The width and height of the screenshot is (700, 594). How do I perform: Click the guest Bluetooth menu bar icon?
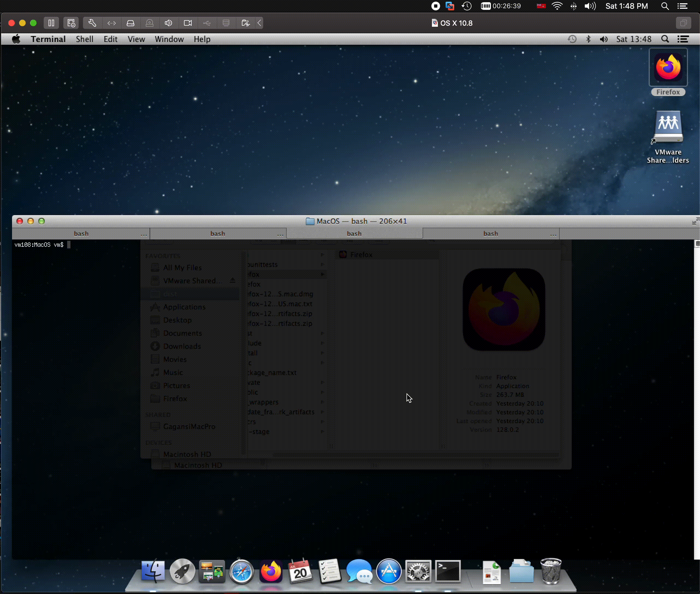[x=588, y=39]
